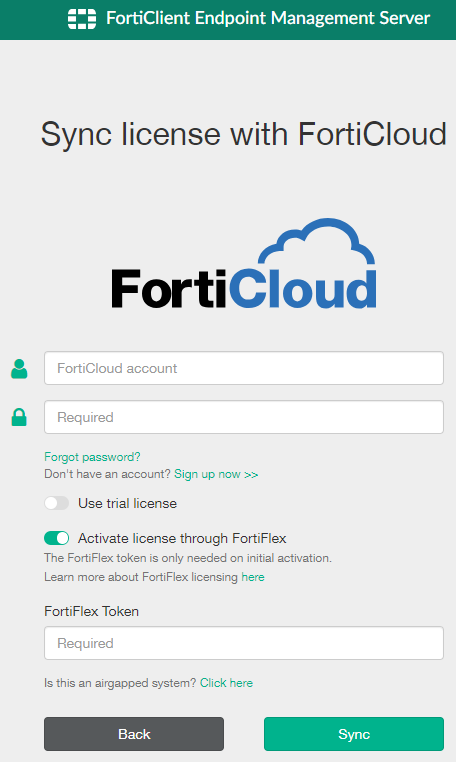Focus the password Required field
Viewport: 456px width, 762px height.
244,417
